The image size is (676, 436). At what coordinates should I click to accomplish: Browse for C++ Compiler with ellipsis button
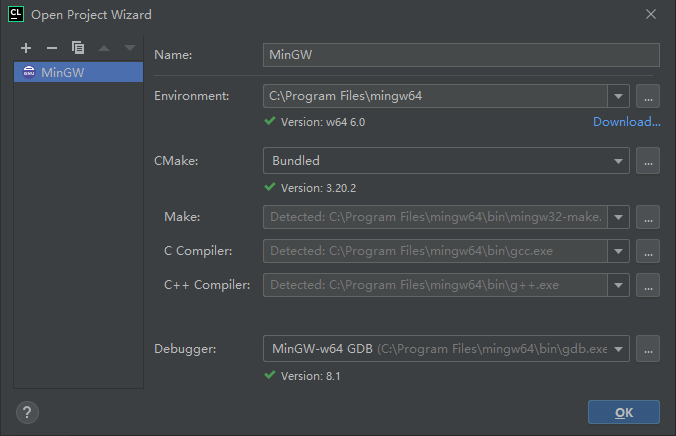[x=648, y=285]
